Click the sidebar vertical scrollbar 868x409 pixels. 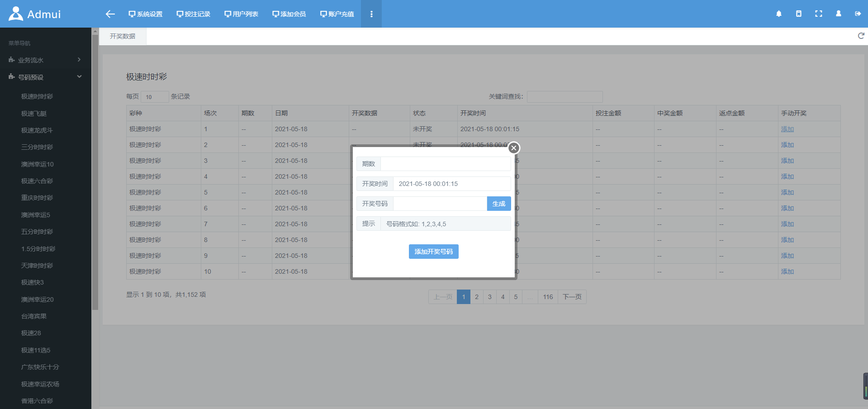pyautogui.click(x=95, y=172)
